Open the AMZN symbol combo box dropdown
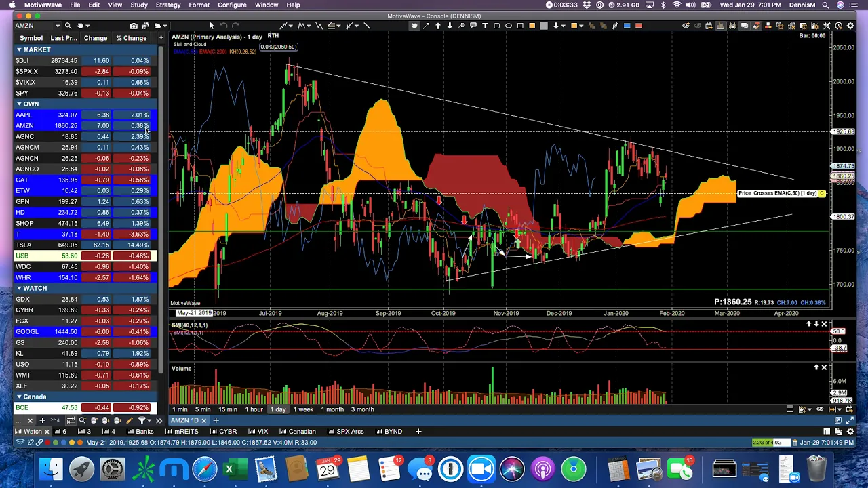This screenshot has height=488, width=868. (58, 26)
